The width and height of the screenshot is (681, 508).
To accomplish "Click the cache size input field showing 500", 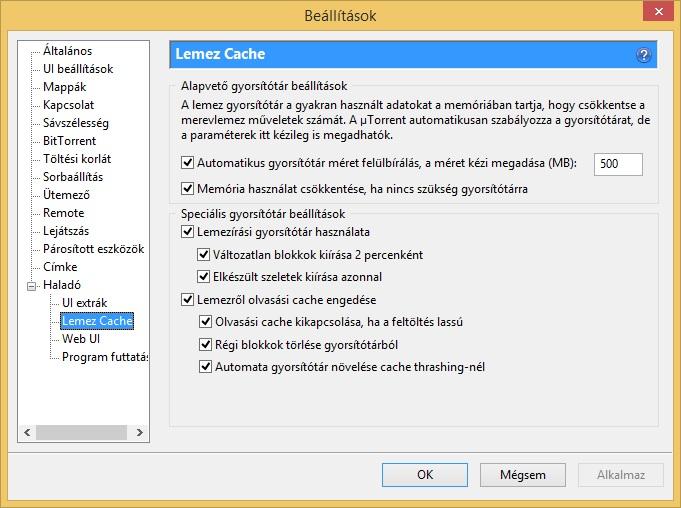I will point(618,164).
